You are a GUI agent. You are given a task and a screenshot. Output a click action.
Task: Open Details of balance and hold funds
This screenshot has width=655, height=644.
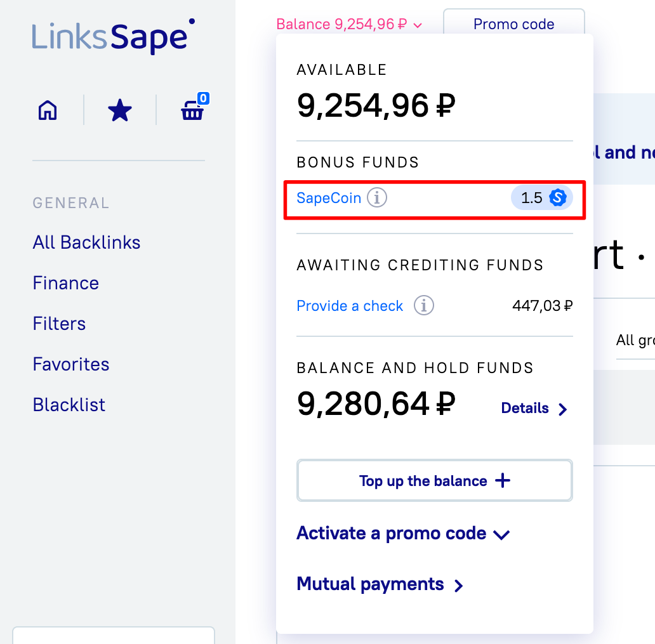(x=534, y=408)
